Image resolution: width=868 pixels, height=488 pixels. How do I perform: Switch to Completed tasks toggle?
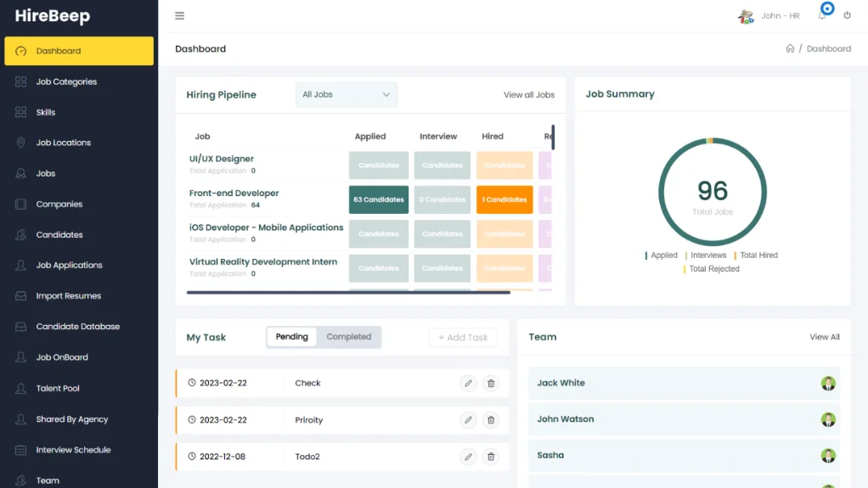click(348, 337)
